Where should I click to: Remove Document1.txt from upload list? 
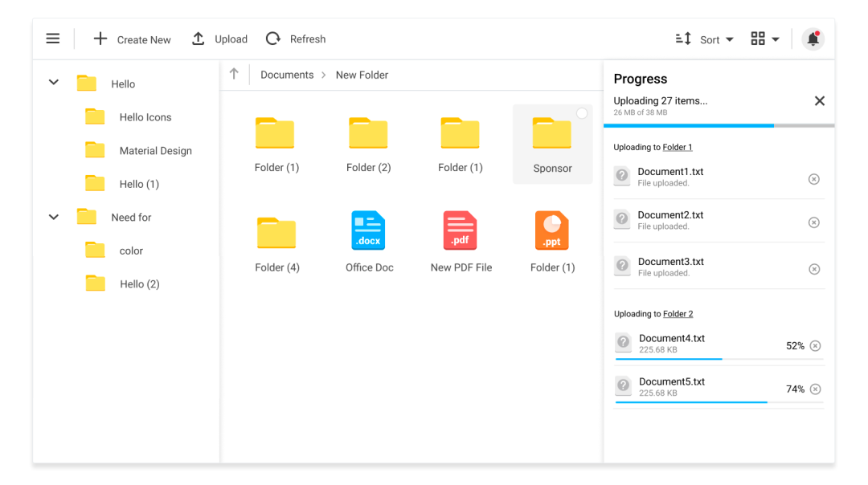point(813,179)
